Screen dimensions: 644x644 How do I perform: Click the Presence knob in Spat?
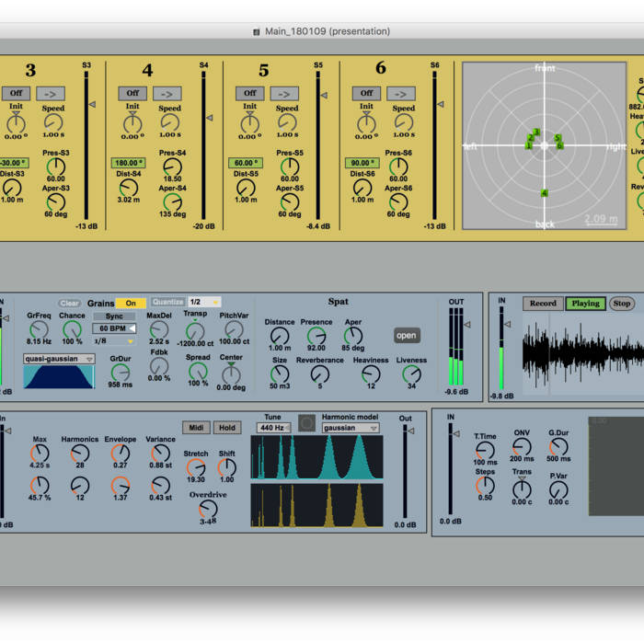[316, 336]
